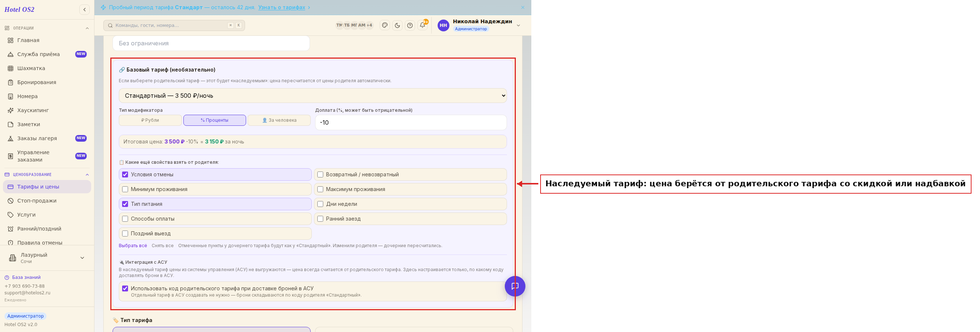Check Минимум проживания checkbox

[x=125, y=189]
